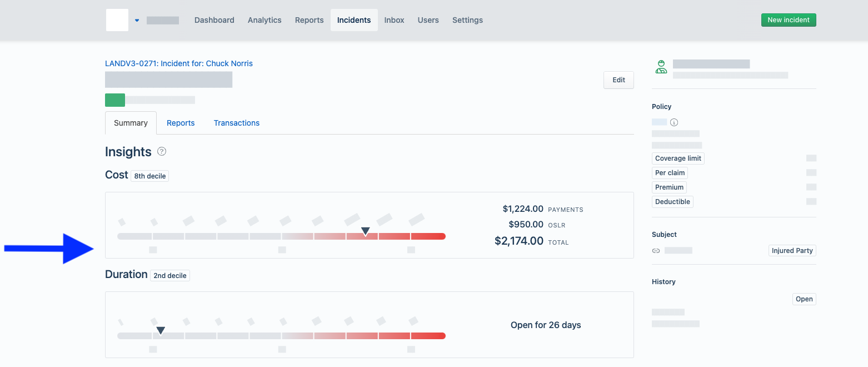Screen dimensions: 868x367
Task: Switch to the incident Reports tab
Action: [x=181, y=123]
